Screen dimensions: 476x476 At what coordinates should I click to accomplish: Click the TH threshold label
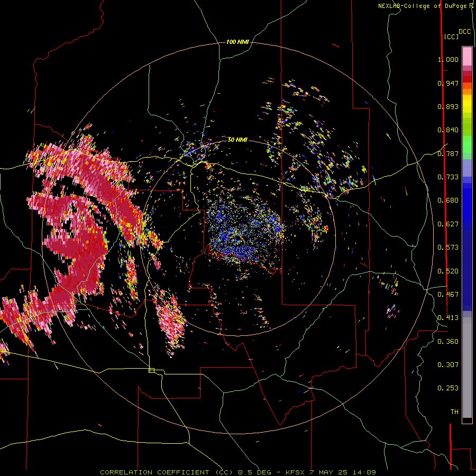[x=454, y=412]
